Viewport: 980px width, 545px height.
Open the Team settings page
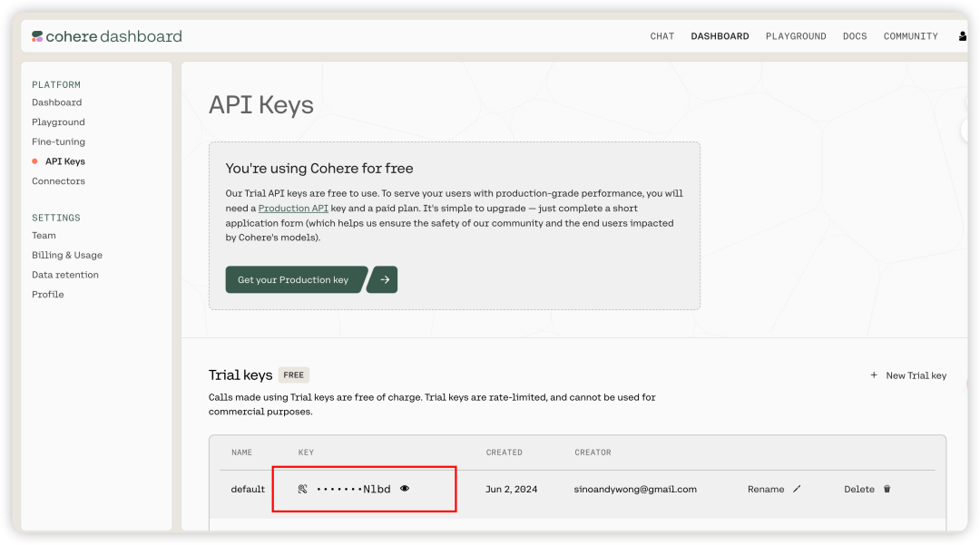(44, 236)
